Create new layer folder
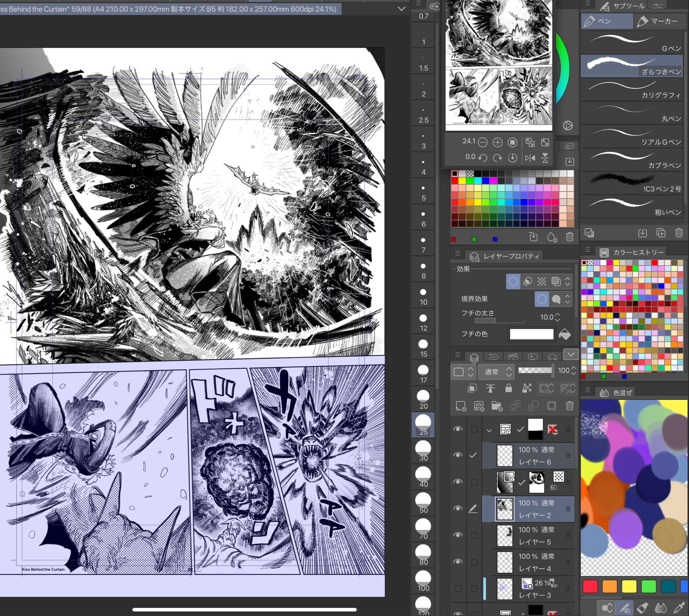Viewport: 689px width, 616px height. click(x=497, y=406)
